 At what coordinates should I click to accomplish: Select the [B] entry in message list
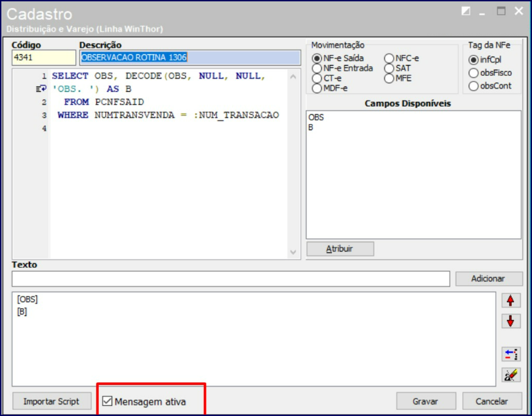coord(22,311)
